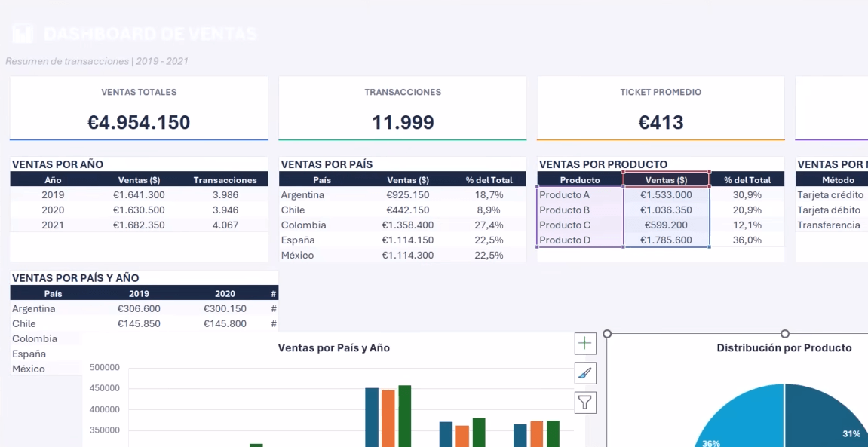868x447 pixels.
Task: Click the 'Año' column header
Action: (x=53, y=180)
